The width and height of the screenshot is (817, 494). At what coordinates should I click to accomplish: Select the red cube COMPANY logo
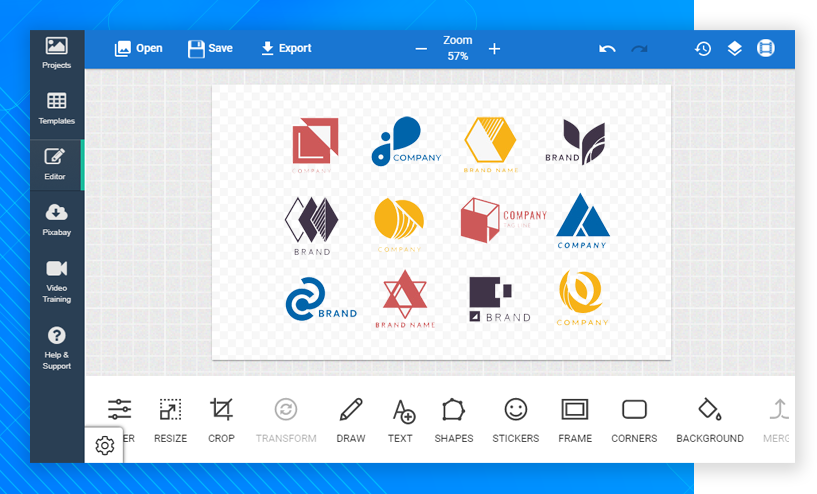pos(503,220)
